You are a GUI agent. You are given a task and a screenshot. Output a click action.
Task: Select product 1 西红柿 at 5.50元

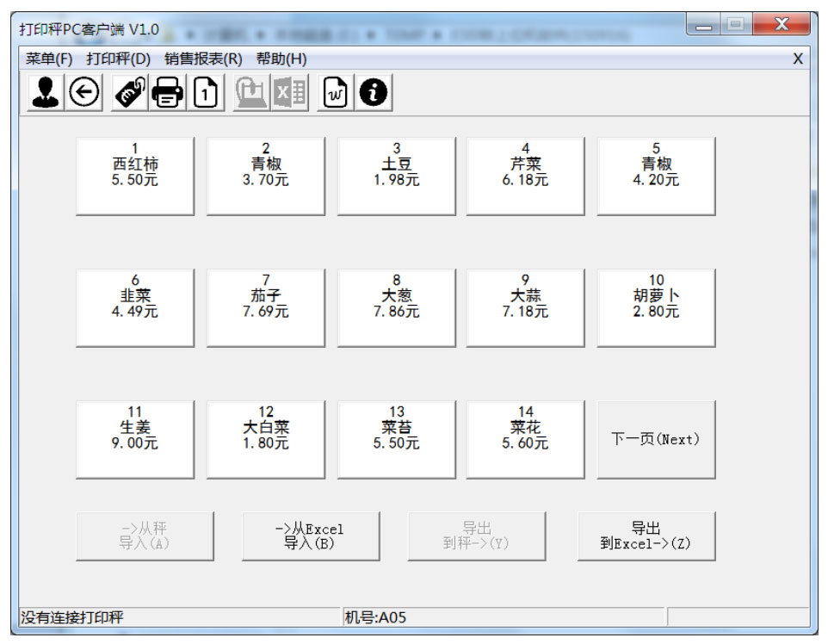tap(135, 176)
